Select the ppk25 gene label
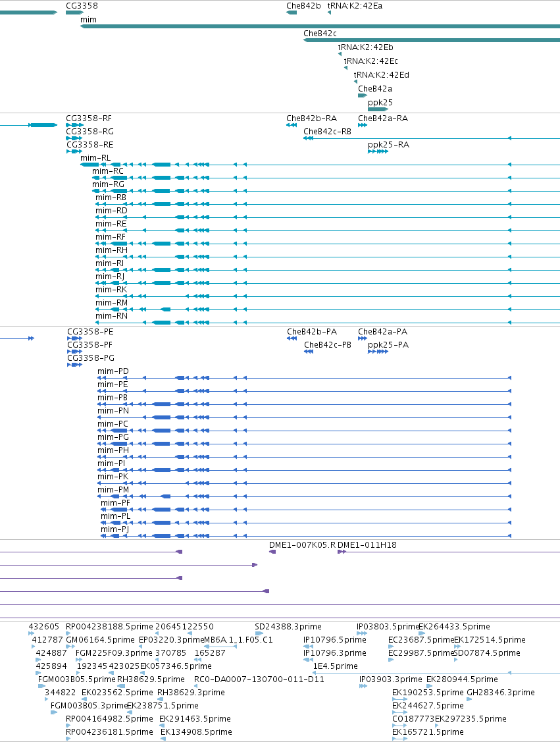Viewport: 560px width, 742px height. tap(380, 102)
